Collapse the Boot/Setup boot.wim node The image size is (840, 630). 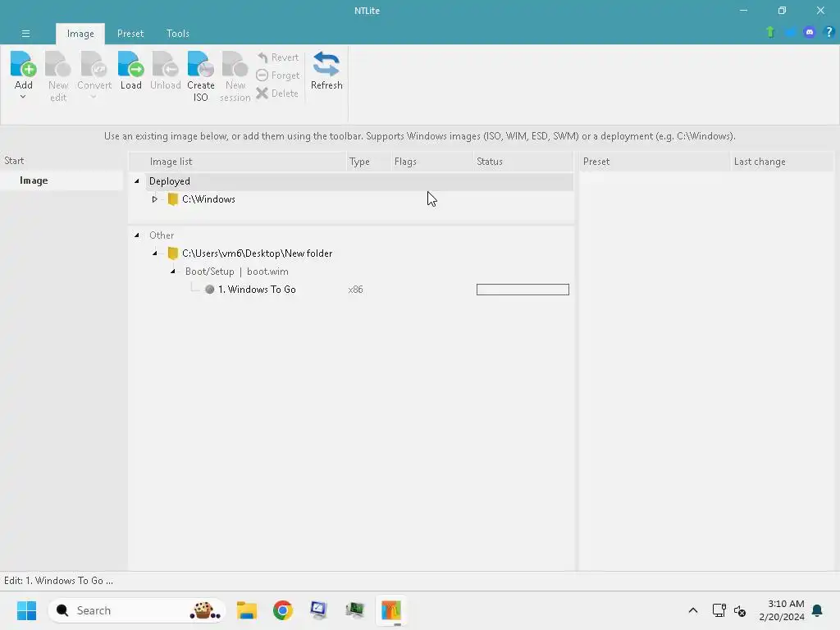172,272
